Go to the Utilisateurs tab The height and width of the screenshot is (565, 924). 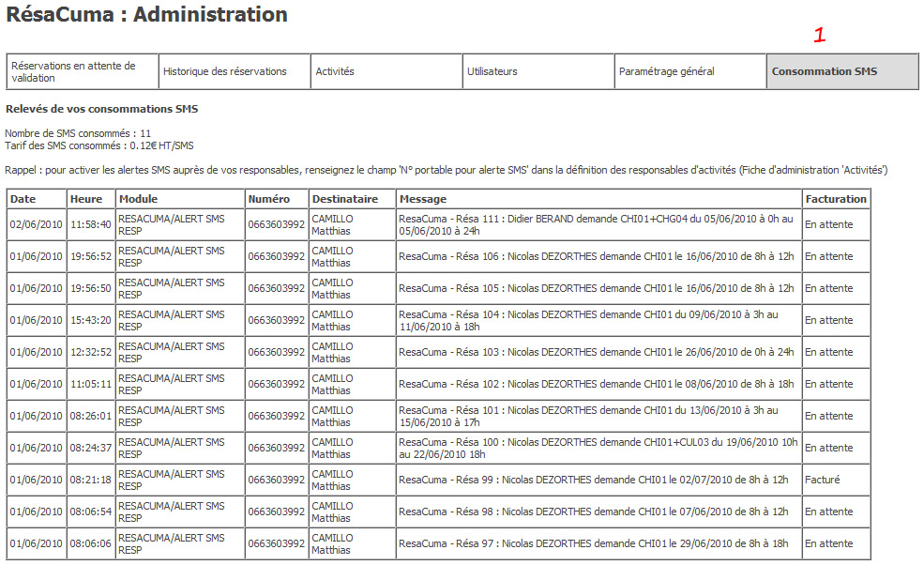click(x=538, y=71)
